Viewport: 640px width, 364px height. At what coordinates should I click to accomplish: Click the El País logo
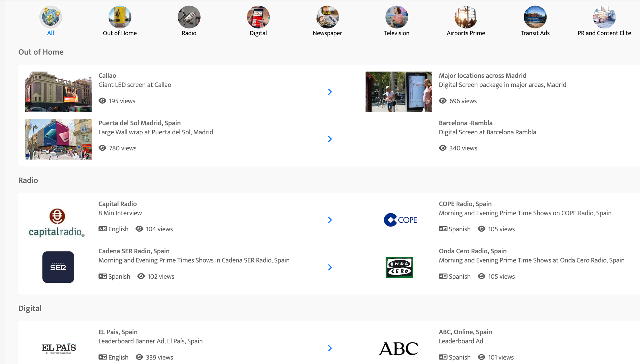pos(59,348)
